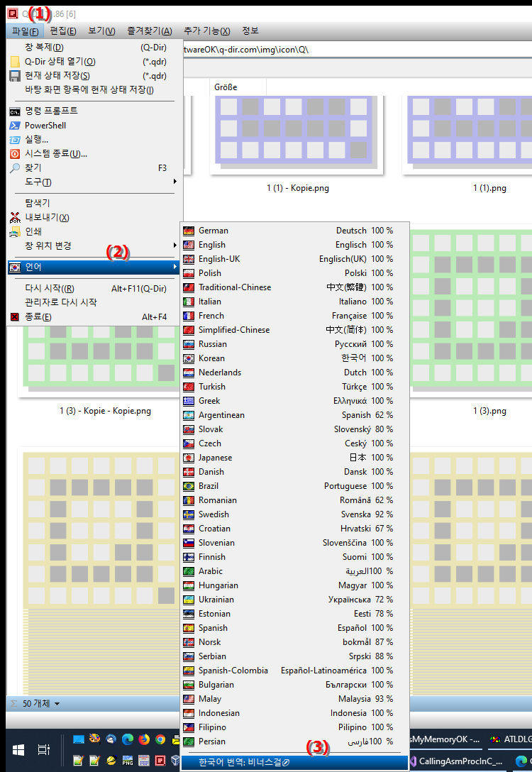The width and height of the screenshot is (532, 772).
Task: Click the Greek flag icon
Action: click(x=189, y=402)
